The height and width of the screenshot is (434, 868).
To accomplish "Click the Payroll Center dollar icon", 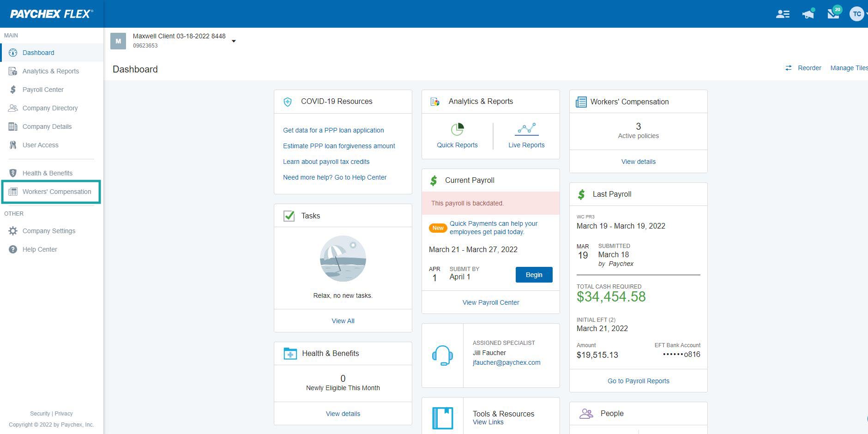I will [x=13, y=90].
